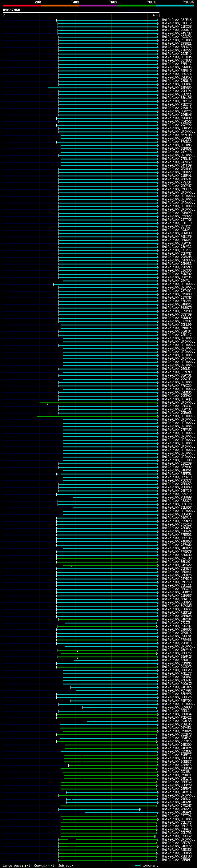The image size is (197, 868).
Task: Select hit label UniRef100_Q9SE40
Action: pyautogui.click(x=176, y=54)
